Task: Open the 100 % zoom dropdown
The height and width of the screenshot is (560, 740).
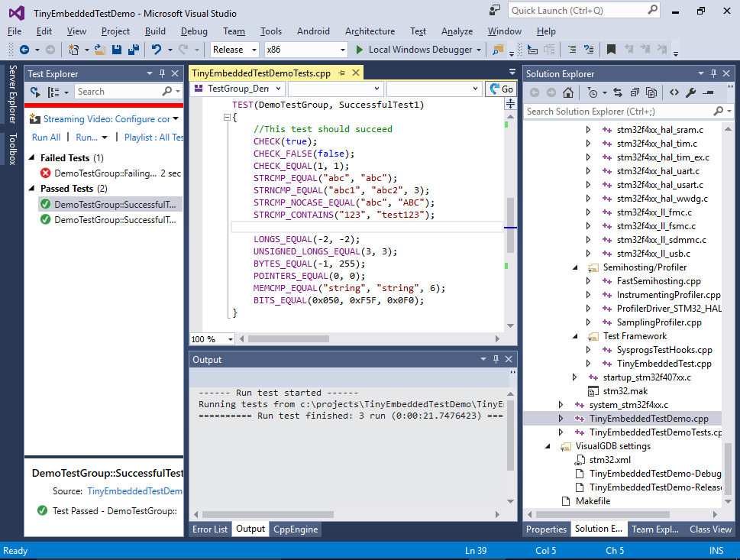Action: (231, 339)
